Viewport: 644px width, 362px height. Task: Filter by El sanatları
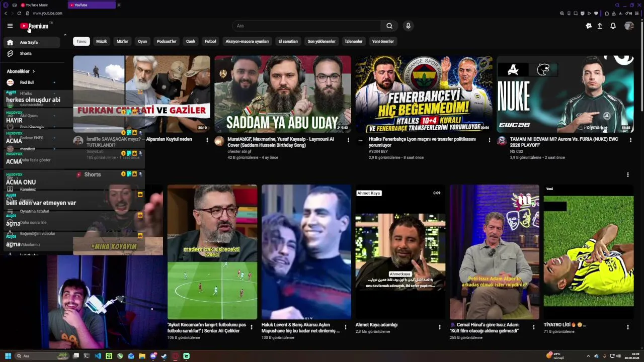click(288, 41)
